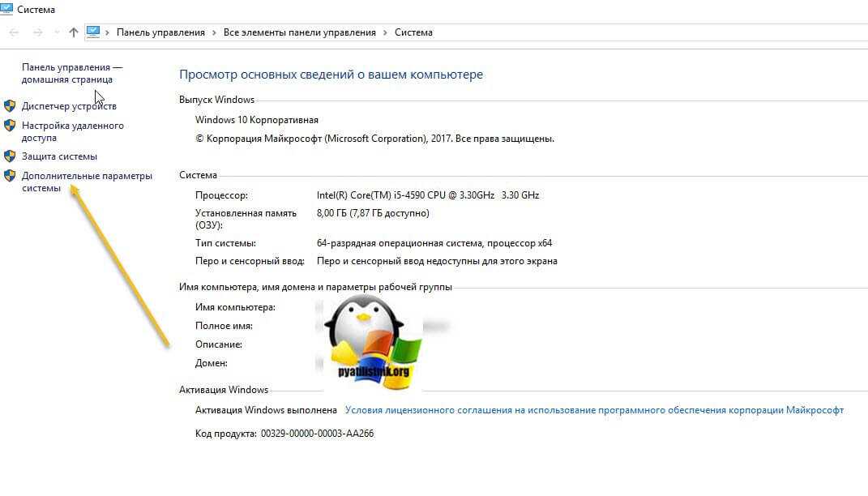The width and height of the screenshot is (868, 496).
Task: Open Панель управления — домашняя страница
Action: point(71,74)
